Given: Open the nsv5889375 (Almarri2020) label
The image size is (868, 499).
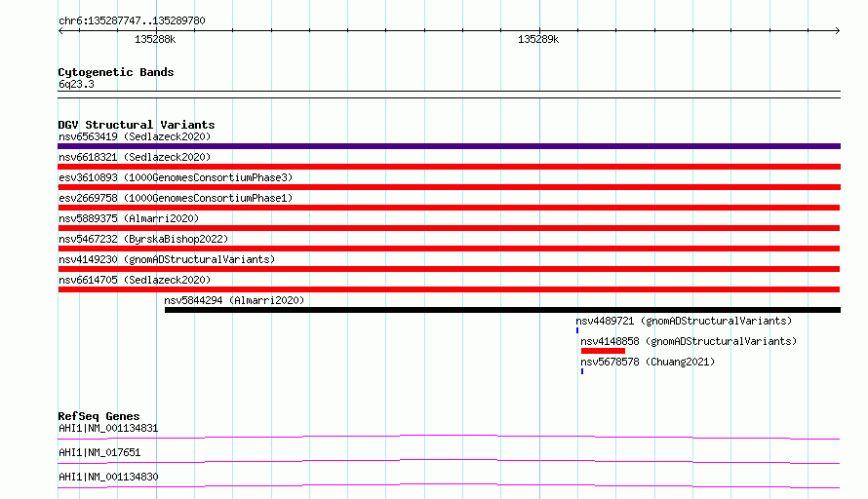Looking at the screenshot, I should pyautogui.click(x=129, y=218).
